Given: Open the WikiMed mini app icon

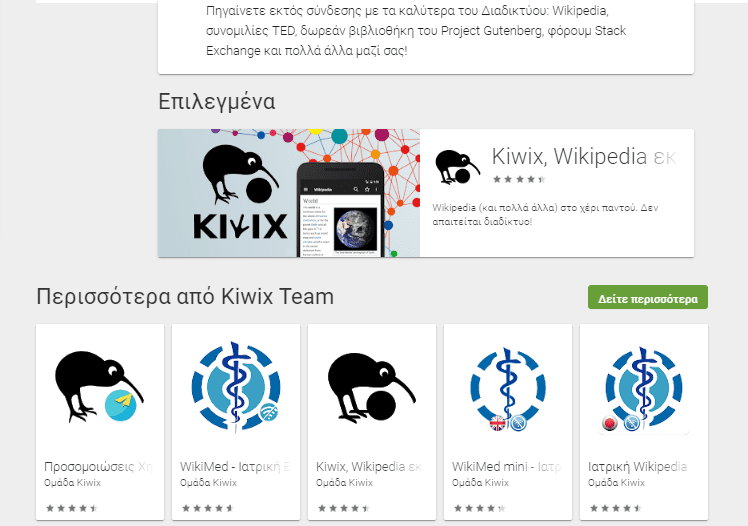Looking at the screenshot, I should click(508, 389).
